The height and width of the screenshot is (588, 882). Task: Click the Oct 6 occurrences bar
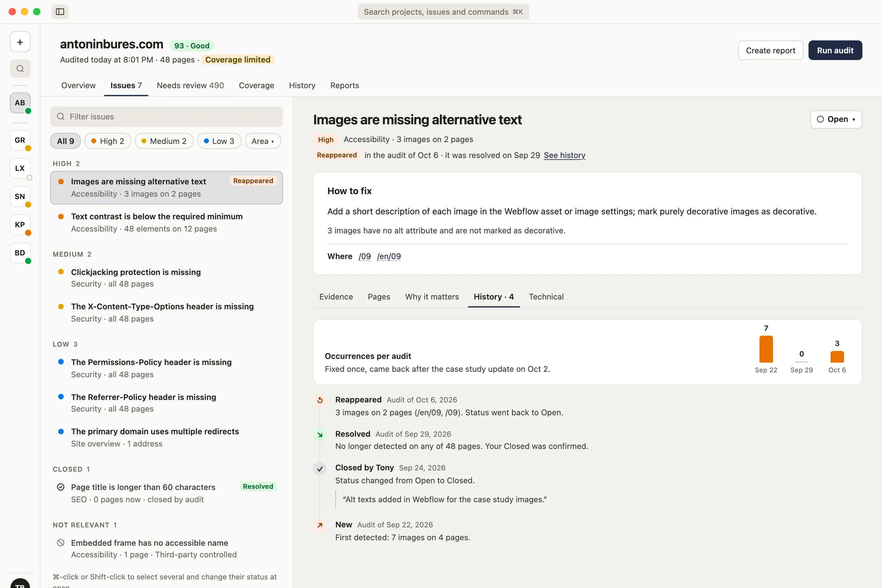[837, 356]
